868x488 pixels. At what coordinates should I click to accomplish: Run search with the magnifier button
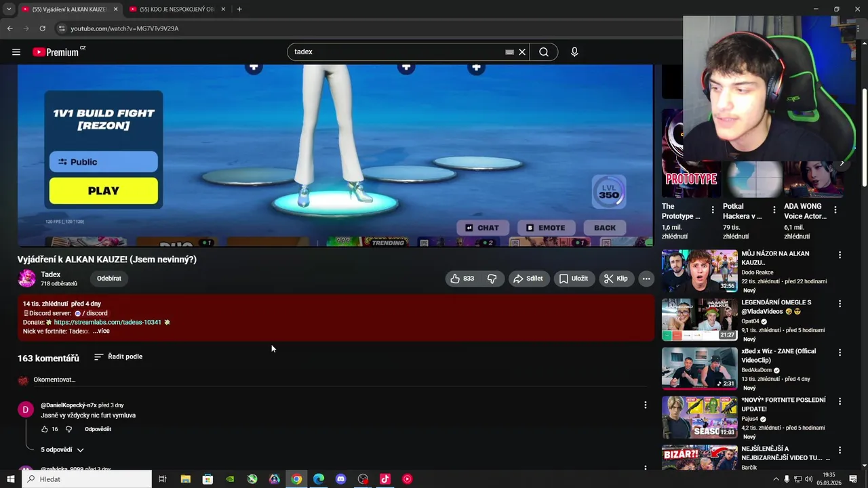tap(544, 52)
